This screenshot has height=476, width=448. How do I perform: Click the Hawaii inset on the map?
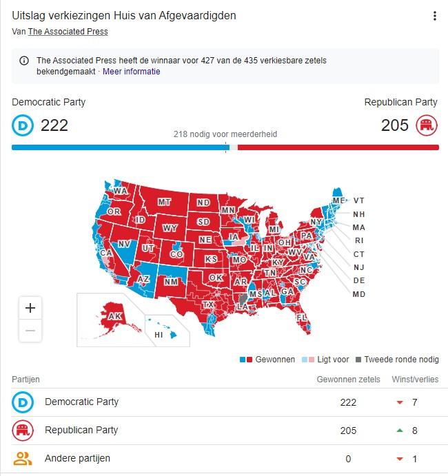(x=159, y=334)
